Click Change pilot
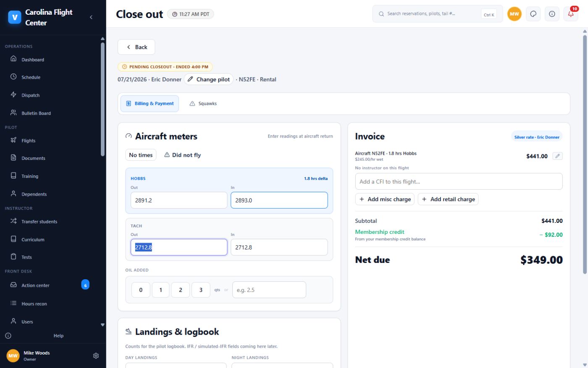 [208, 79]
